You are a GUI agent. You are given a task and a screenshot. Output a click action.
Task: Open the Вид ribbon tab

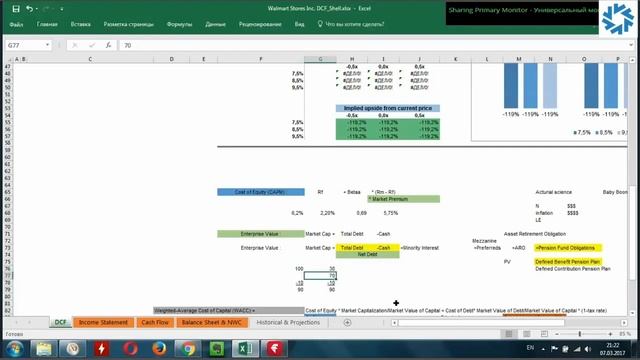(x=300, y=24)
